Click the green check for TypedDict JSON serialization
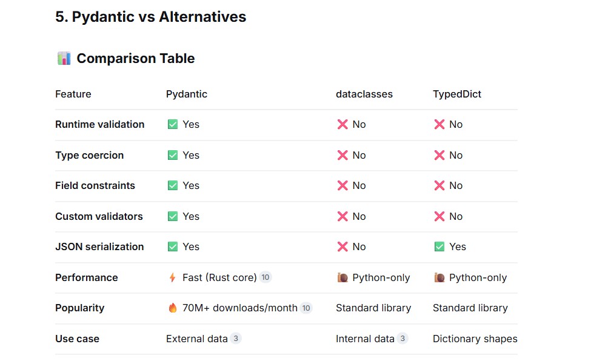Image resolution: width=591 pixels, height=364 pixels. [x=439, y=247]
